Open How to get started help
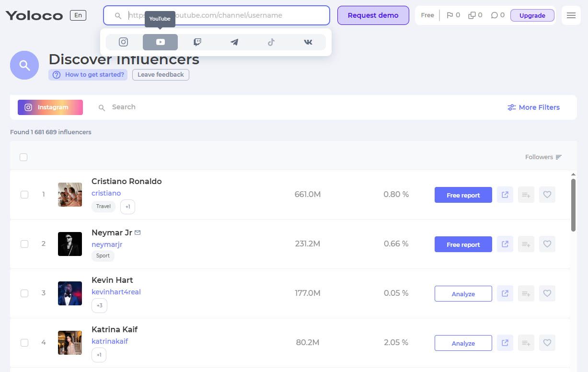Viewport: 588px width, 372px height. tap(88, 75)
